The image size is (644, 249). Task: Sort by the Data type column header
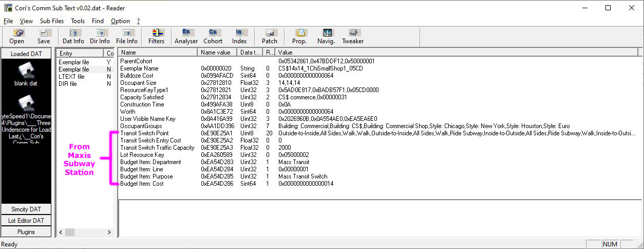[x=250, y=52]
